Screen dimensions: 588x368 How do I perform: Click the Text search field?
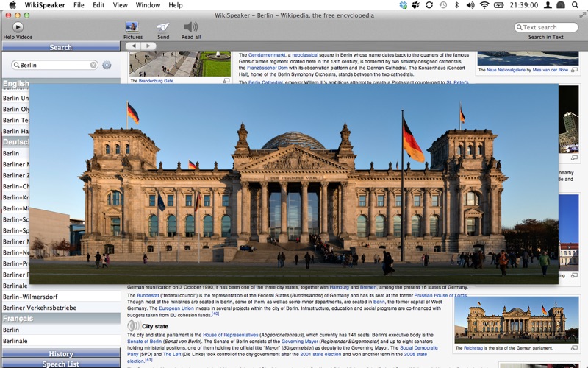click(x=546, y=27)
